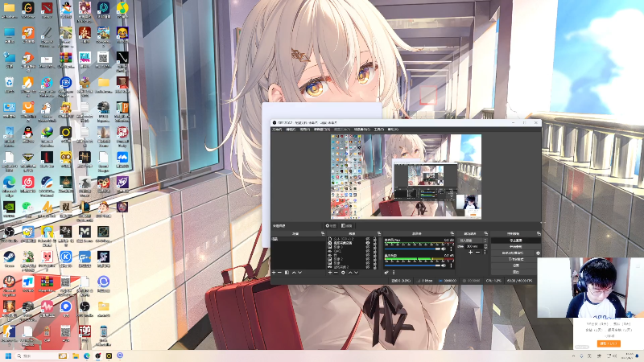The height and width of the screenshot is (362, 644).
Task: Open the Tools menu in OBS
Action: [x=378, y=130]
